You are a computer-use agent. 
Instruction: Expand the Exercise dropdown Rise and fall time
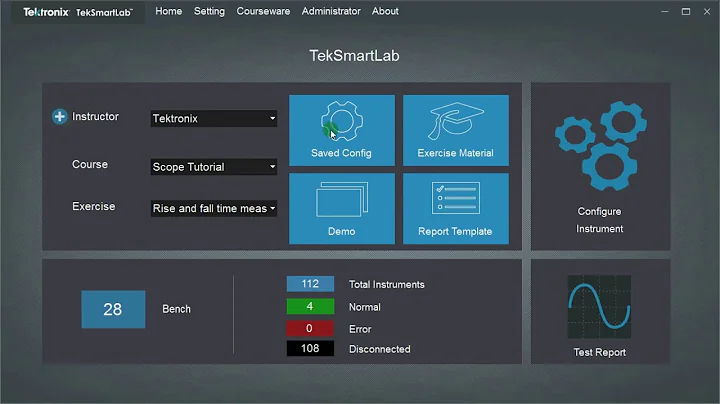tap(214, 208)
